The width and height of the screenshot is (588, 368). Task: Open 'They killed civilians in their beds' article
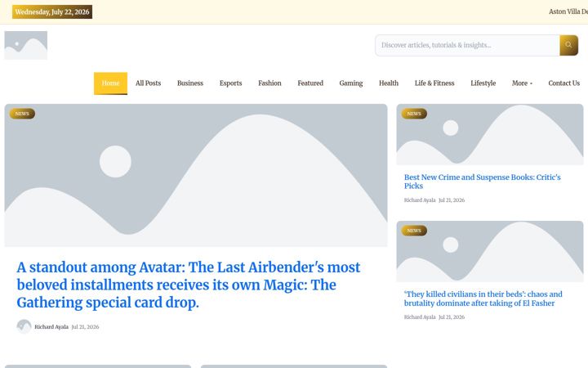click(483, 298)
